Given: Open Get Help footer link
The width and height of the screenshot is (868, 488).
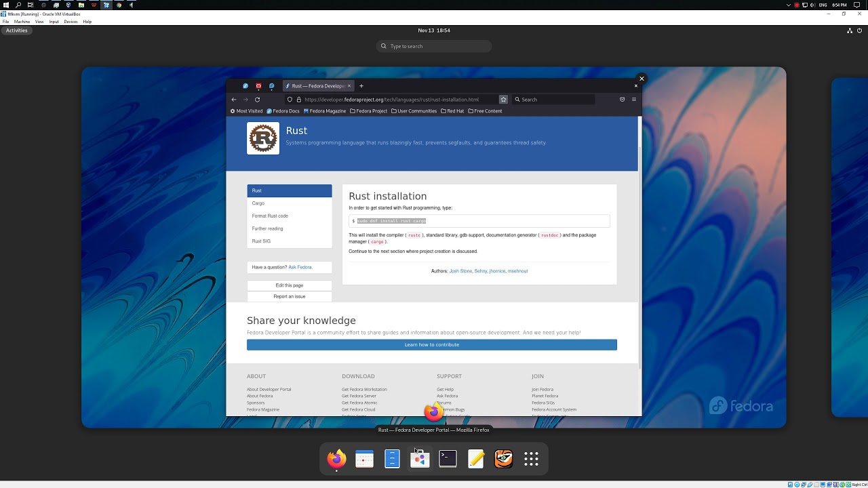Looking at the screenshot, I should coord(445,389).
